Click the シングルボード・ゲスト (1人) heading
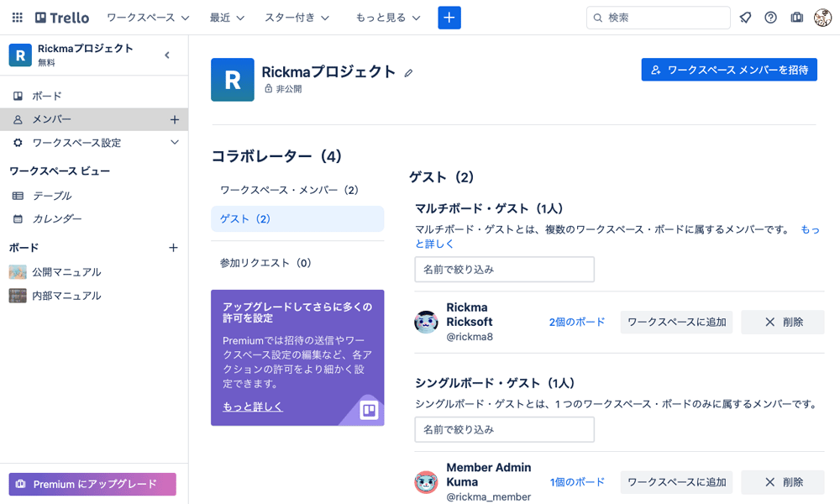The width and height of the screenshot is (840, 504). pyautogui.click(x=495, y=383)
